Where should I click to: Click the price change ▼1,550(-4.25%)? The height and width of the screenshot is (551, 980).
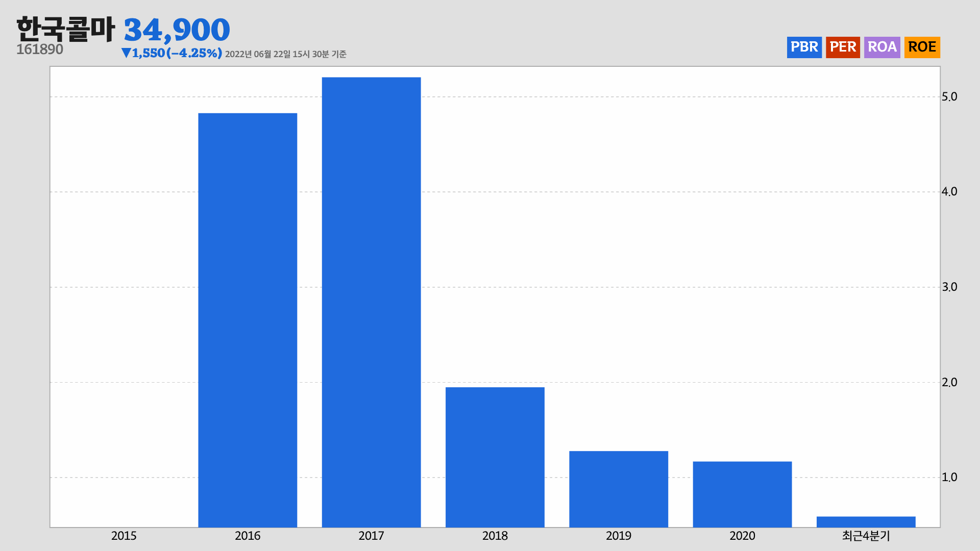tap(171, 53)
